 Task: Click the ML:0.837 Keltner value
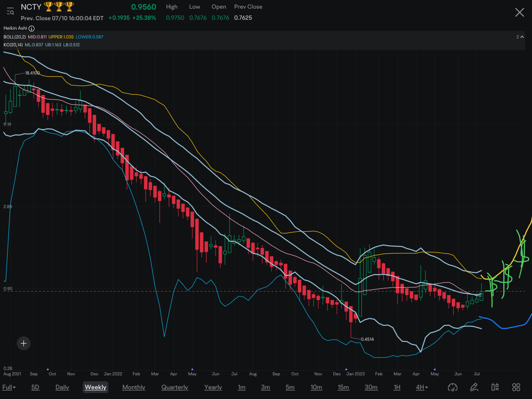tap(34, 45)
